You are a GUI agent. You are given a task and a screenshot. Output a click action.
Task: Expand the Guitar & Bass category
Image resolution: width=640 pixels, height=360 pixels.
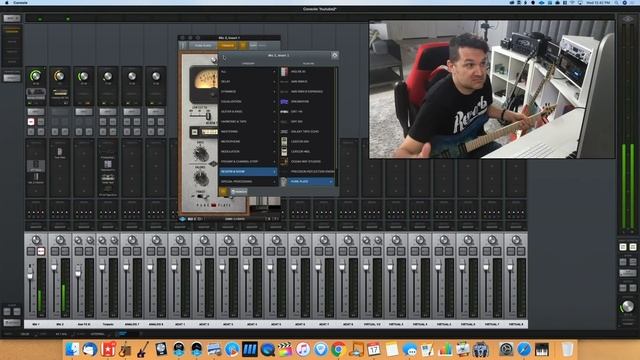[x=248, y=111]
